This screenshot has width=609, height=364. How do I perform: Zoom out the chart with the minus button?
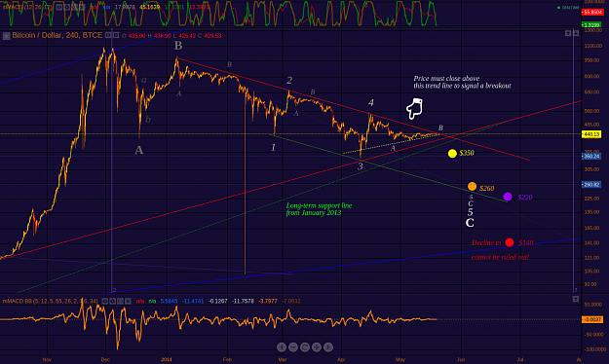[x=293, y=347]
